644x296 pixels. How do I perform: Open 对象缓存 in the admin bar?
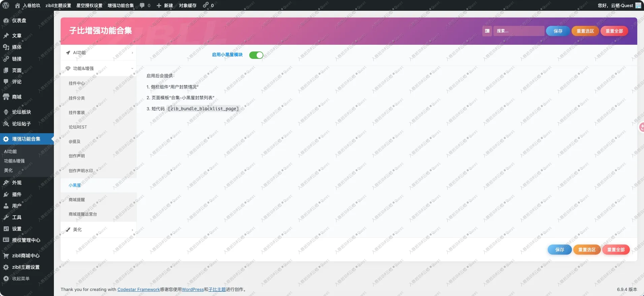(188, 5)
